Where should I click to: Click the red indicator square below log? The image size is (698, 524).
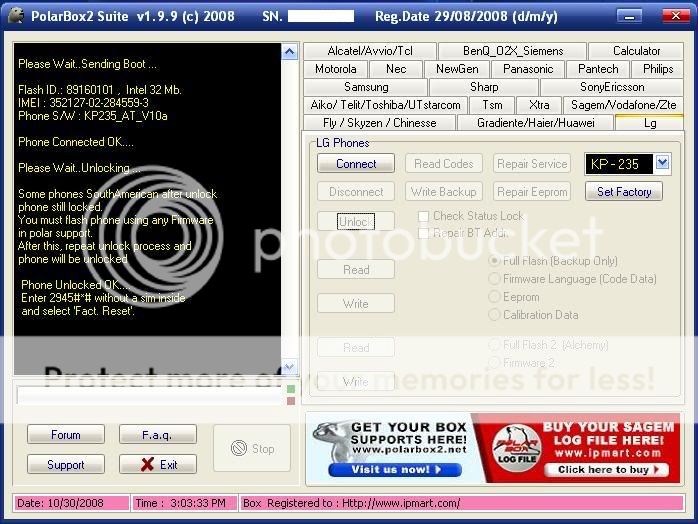(291, 401)
